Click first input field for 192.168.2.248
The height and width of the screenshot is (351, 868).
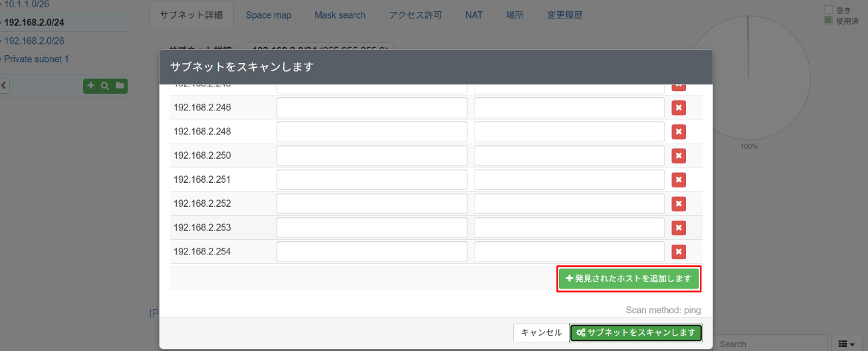point(372,132)
